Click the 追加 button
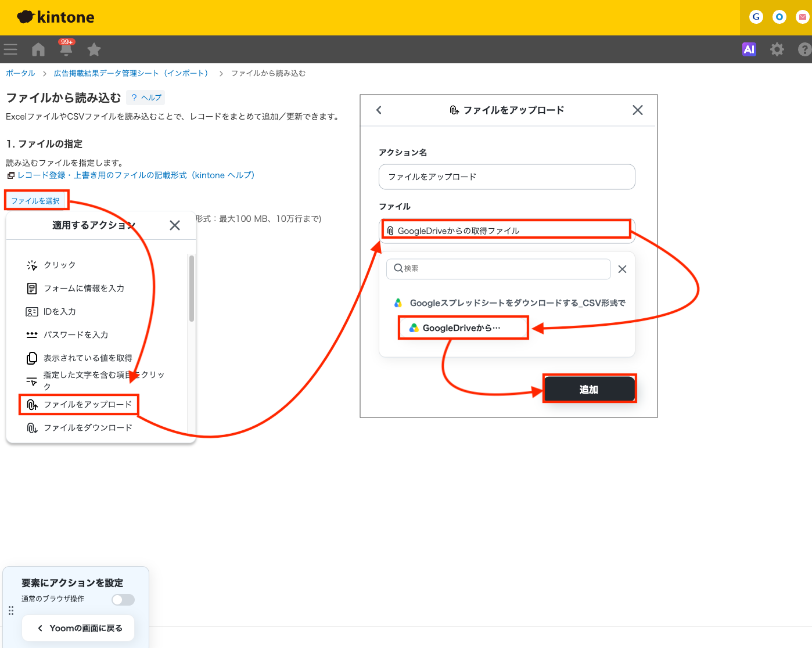 (589, 389)
